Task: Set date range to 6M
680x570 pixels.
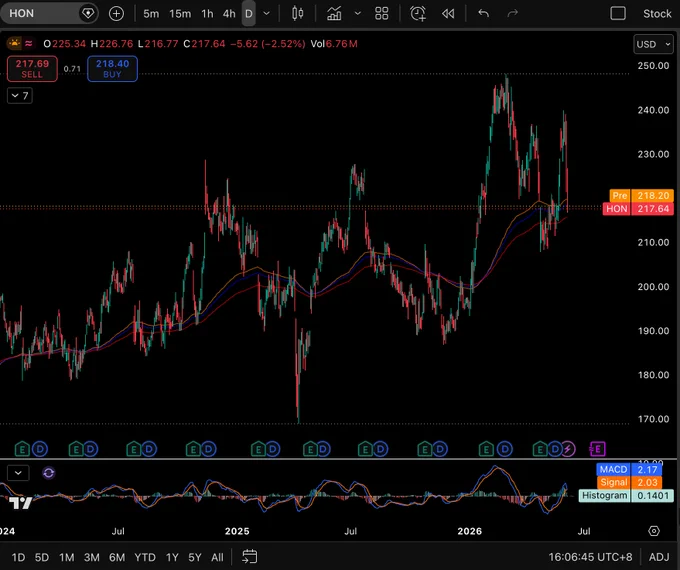Action: click(117, 557)
